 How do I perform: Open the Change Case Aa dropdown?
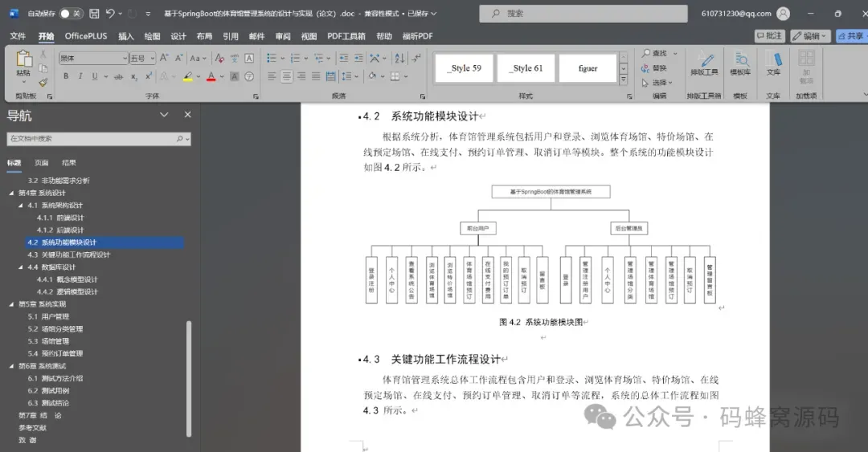click(198, 58)
